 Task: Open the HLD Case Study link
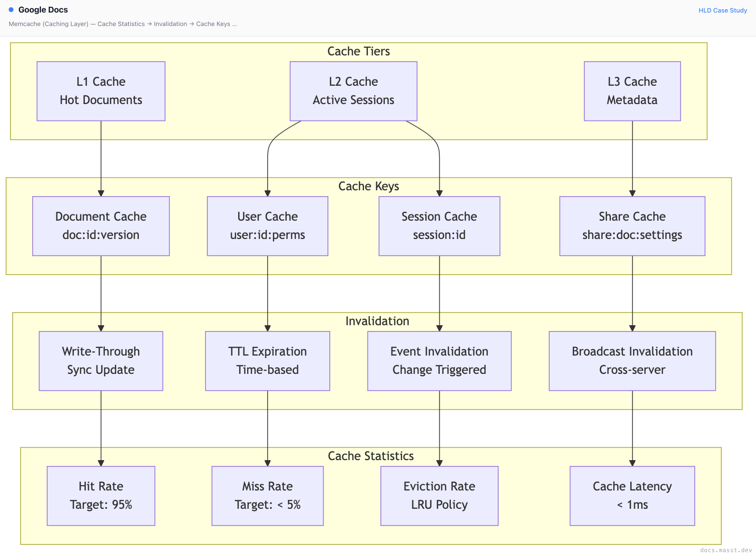pyautogui.click(x=723, y=10)
